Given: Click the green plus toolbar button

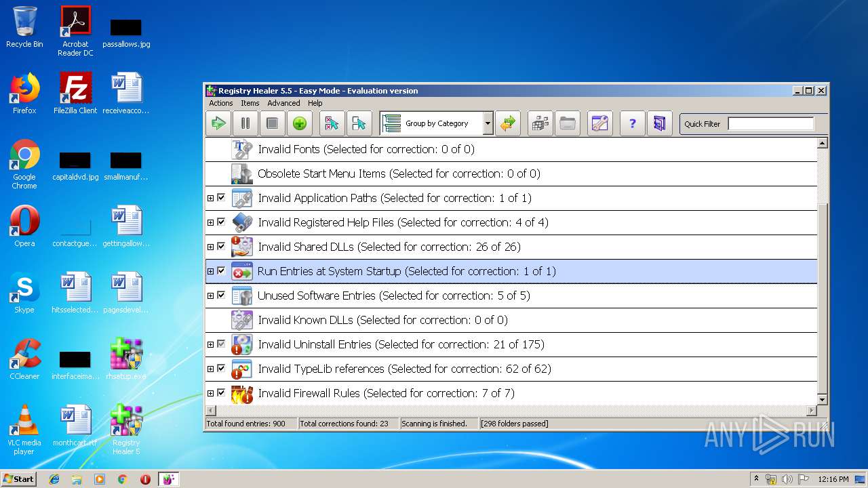Looking at the screenshot, I should 299,123.
